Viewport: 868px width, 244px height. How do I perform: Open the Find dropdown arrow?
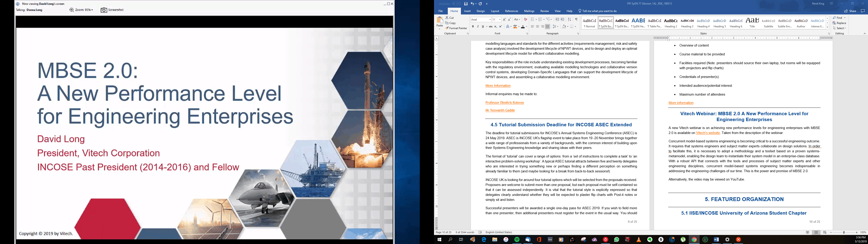[845, 18]
